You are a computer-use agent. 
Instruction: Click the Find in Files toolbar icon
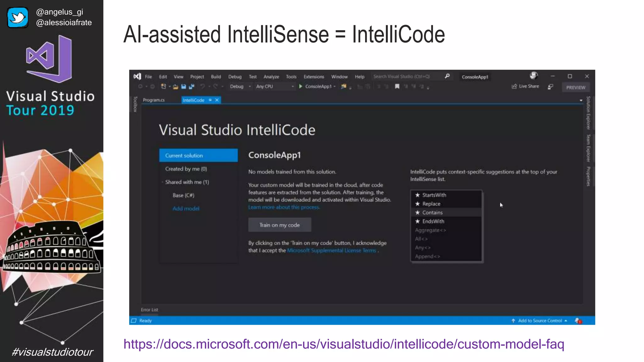coord(344,86)
